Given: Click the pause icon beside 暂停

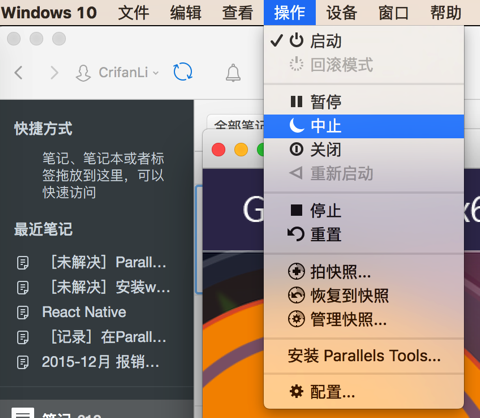Looking at the screenshot, I should click(296, 102).
